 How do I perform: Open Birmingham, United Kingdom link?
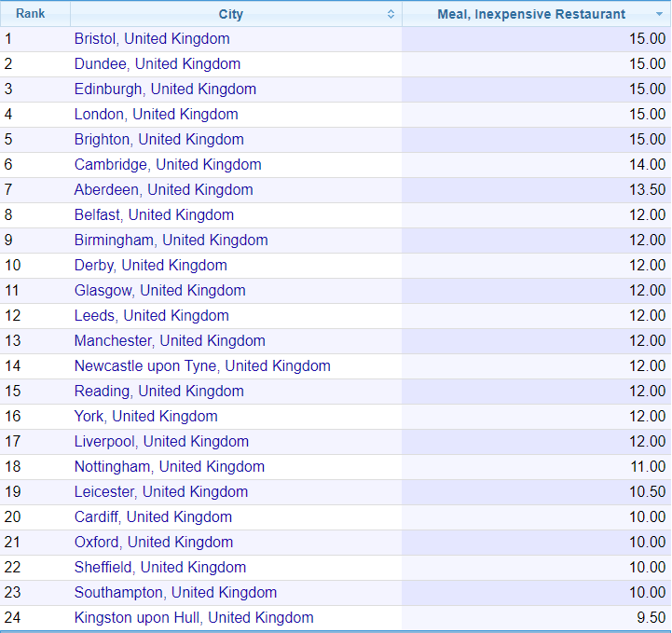171,241
